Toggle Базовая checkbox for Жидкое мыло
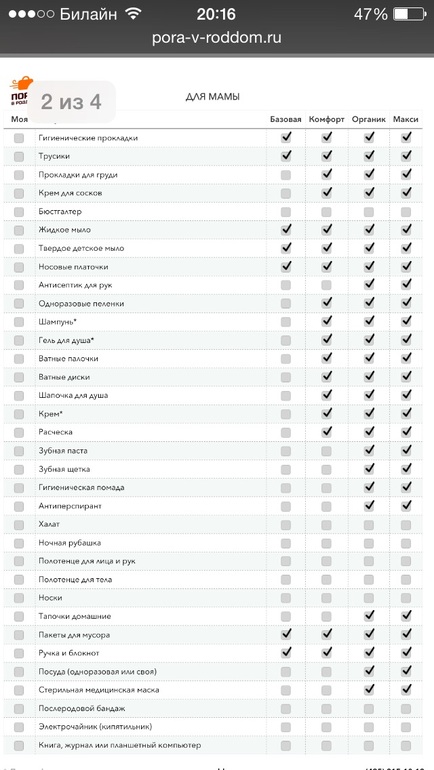This screenshot has width=434, height=770. click(286, 229)
